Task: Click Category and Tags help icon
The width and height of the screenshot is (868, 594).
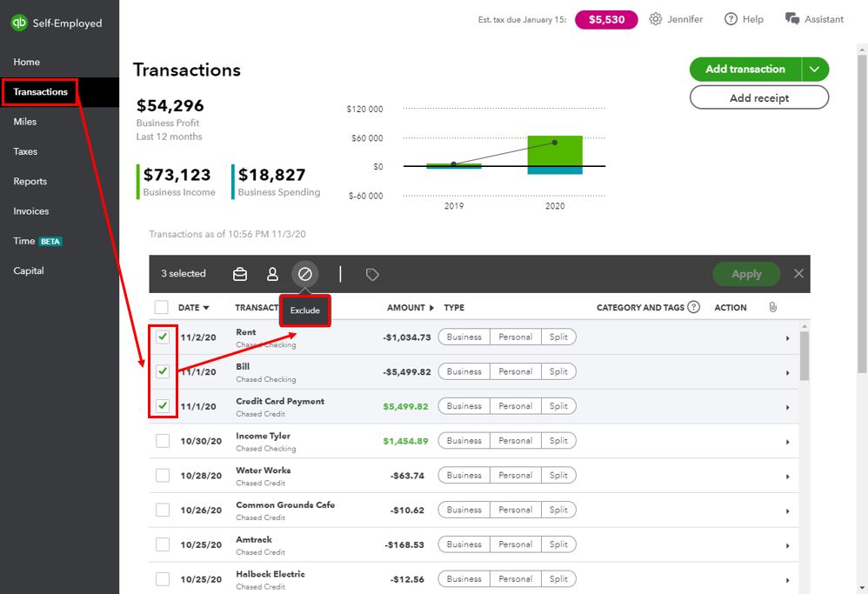Action: [694, 307]
